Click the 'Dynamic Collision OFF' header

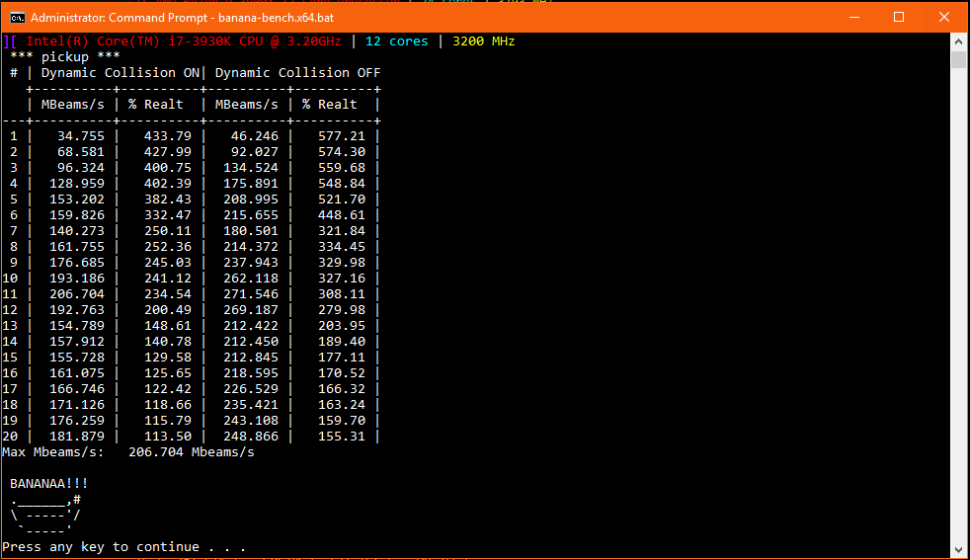297,73
